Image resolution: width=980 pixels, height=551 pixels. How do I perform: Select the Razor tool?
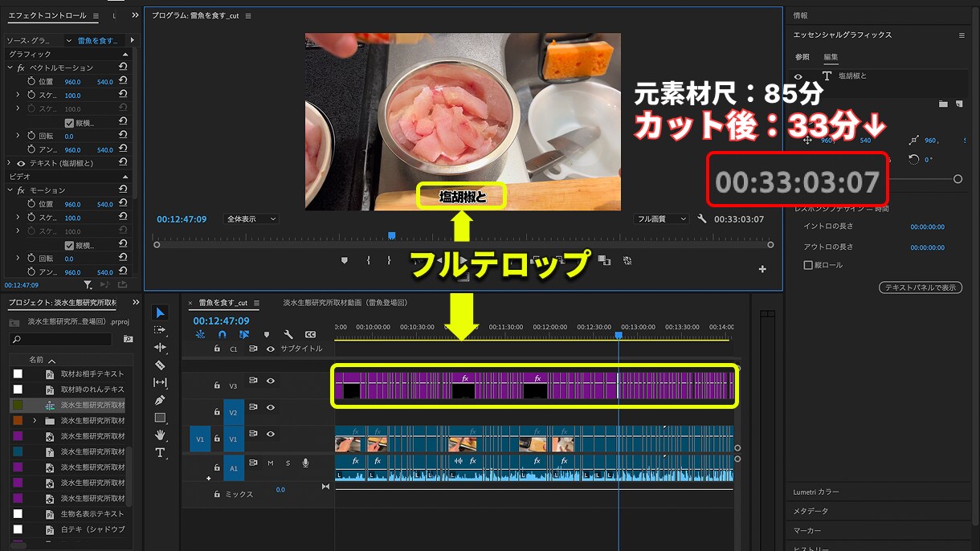(x=160, y=365)
